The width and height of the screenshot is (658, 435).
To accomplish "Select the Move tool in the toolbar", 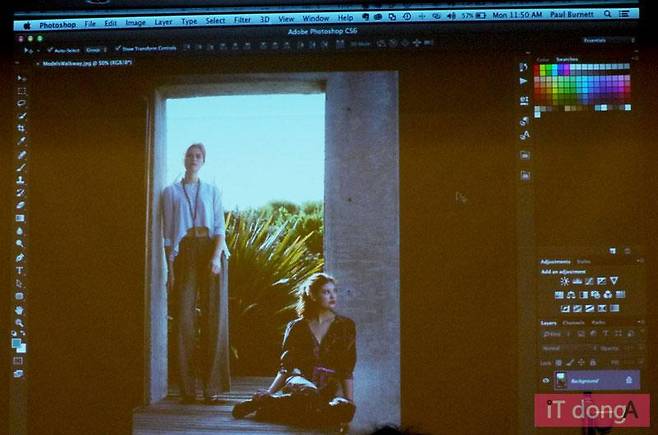I will (x=21, y=77).
